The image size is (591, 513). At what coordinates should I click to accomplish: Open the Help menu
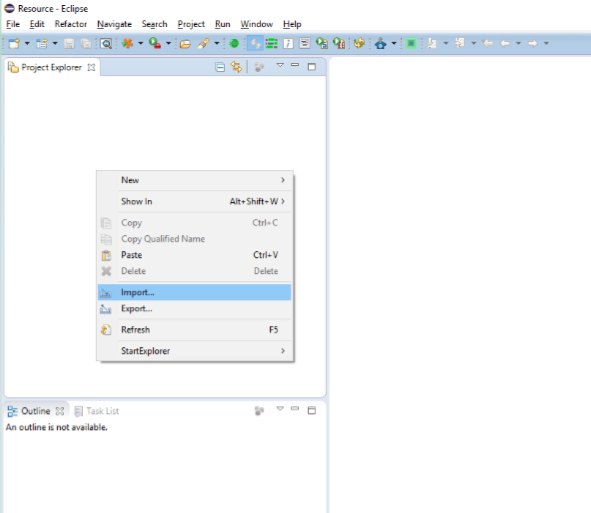click(x=292, y=24)
